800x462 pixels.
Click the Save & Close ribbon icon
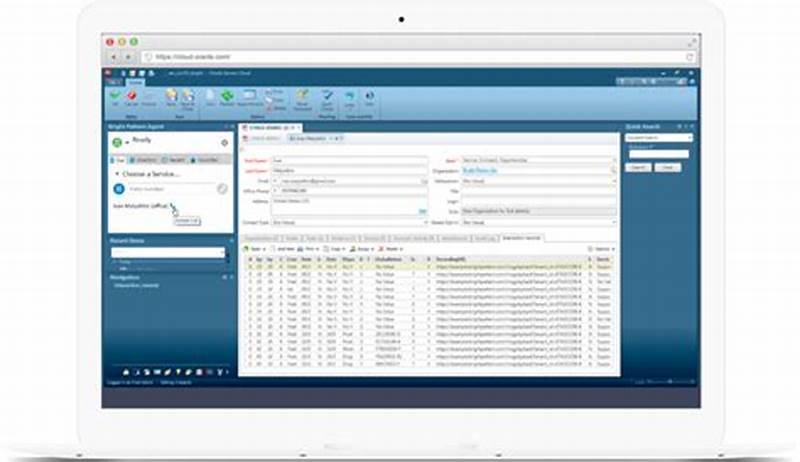pos(188,95)
